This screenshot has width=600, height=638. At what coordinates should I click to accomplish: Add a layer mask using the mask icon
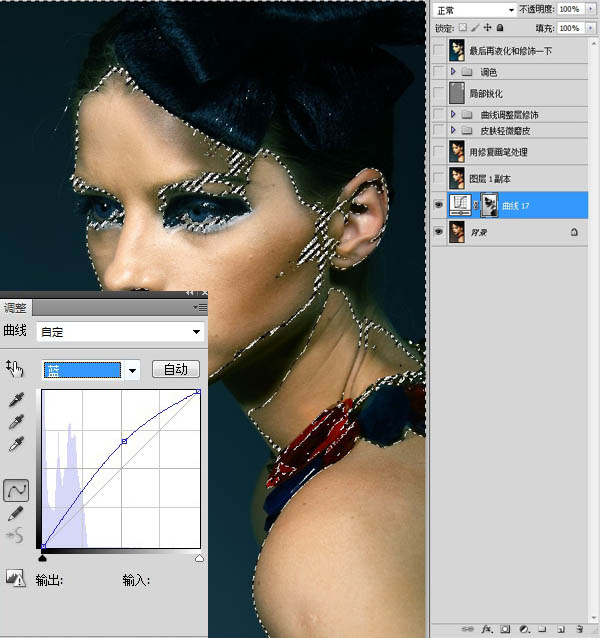pyautogui.click(x=505, y=629)
